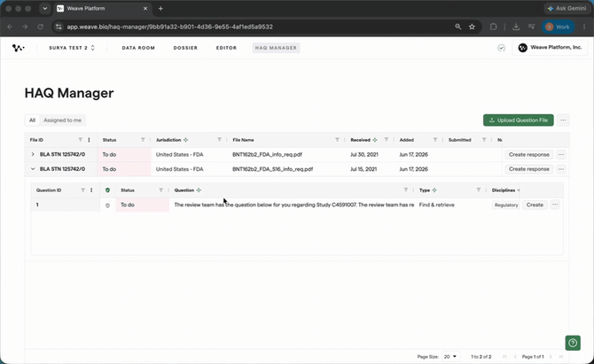The image size is (594, 364).
Task: Open the SURYA TEST 2 project switcher
Action: [x=72, y=48]
